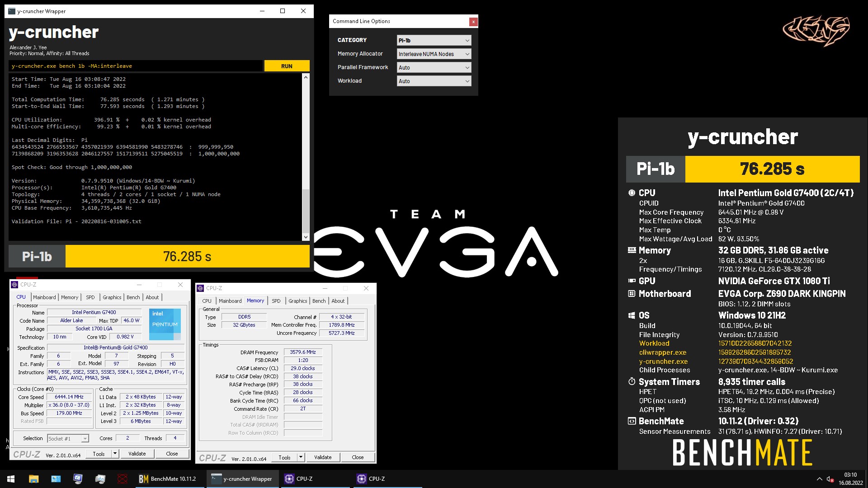Click Validate in right CPU-Z window

[x=323, y=457]
